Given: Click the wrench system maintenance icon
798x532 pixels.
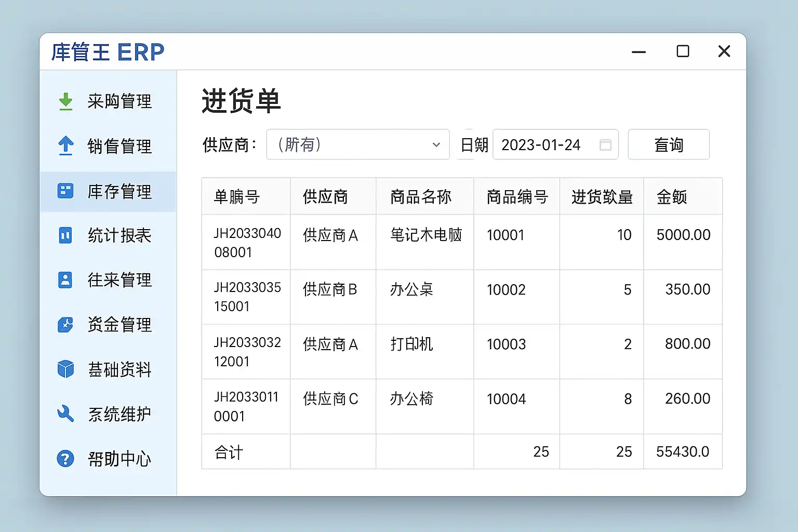Looking at the screenshot, I should click(x=65, y=414).
